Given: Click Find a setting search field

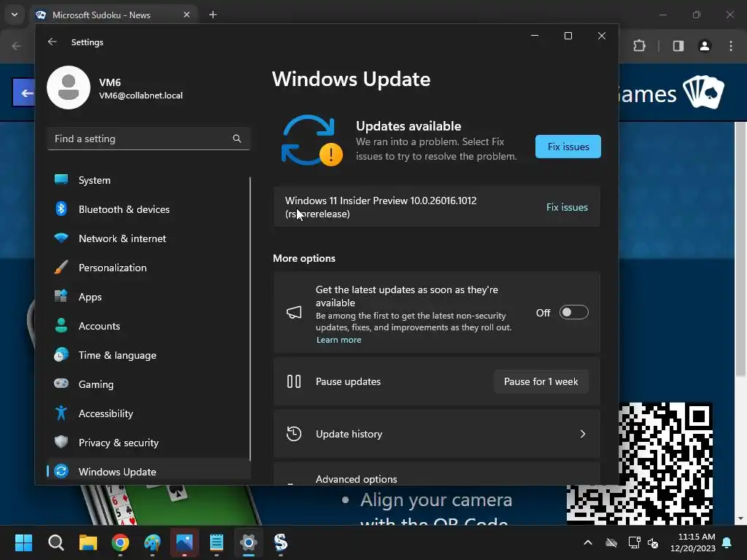Looking at the screenshot, I should coord(149,139).
